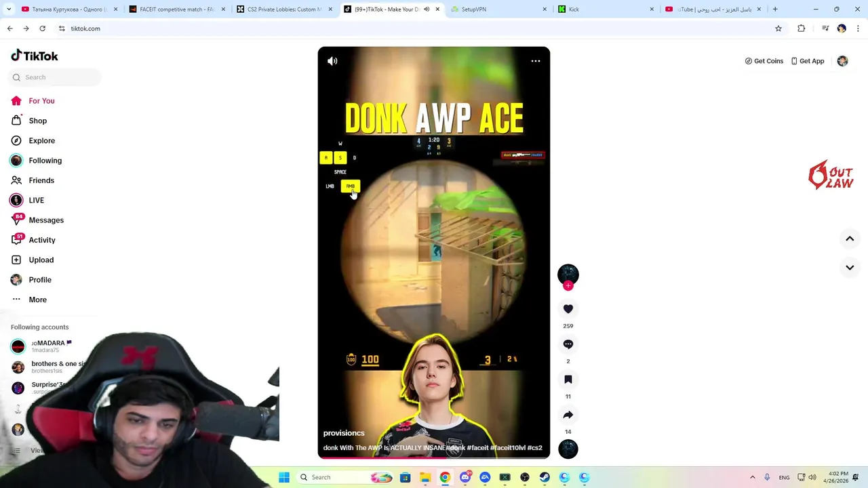Viewport: 868px width, 488px height.
Task: Open Discord from the taskbar
Action: (465, 477)
